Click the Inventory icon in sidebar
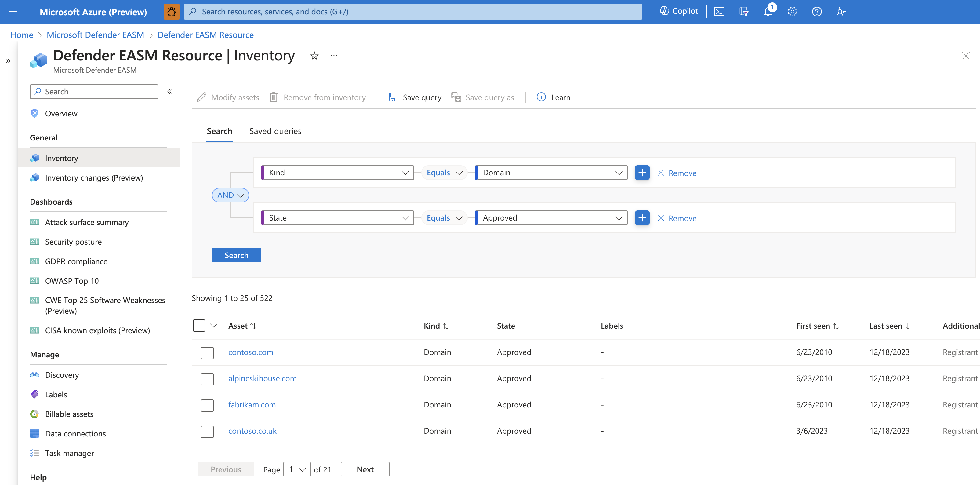Image resolution: width=980 pixels, height=485 pixels. tap(35, 158)
